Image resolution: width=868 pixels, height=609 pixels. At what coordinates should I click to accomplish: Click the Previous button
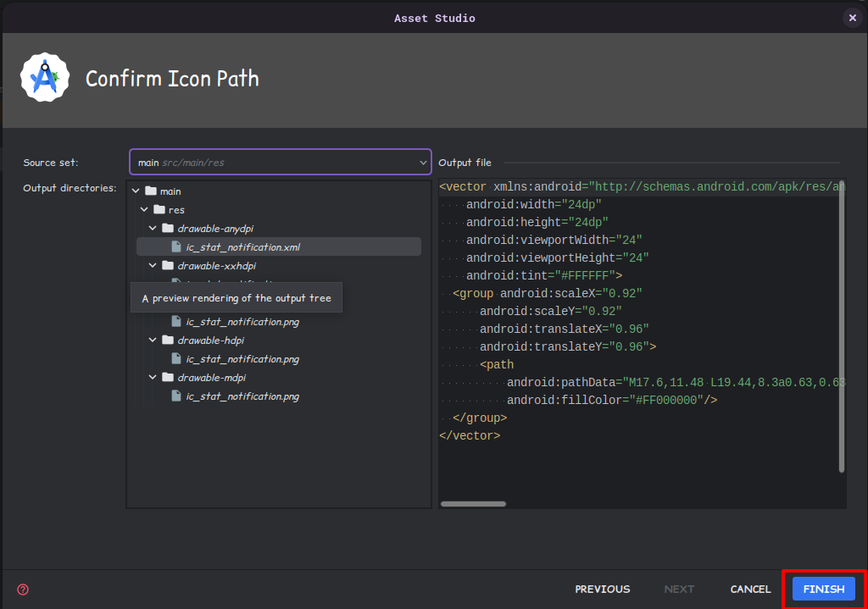click(602, 590)
